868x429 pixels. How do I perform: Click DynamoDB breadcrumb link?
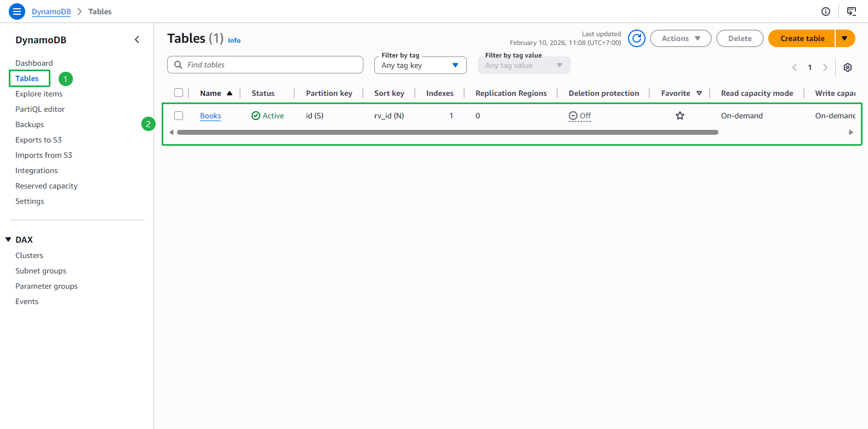click(51, 12)
